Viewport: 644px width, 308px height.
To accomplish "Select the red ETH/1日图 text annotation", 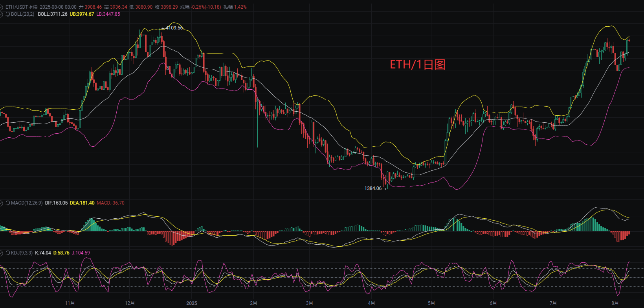I will [417, 65].
